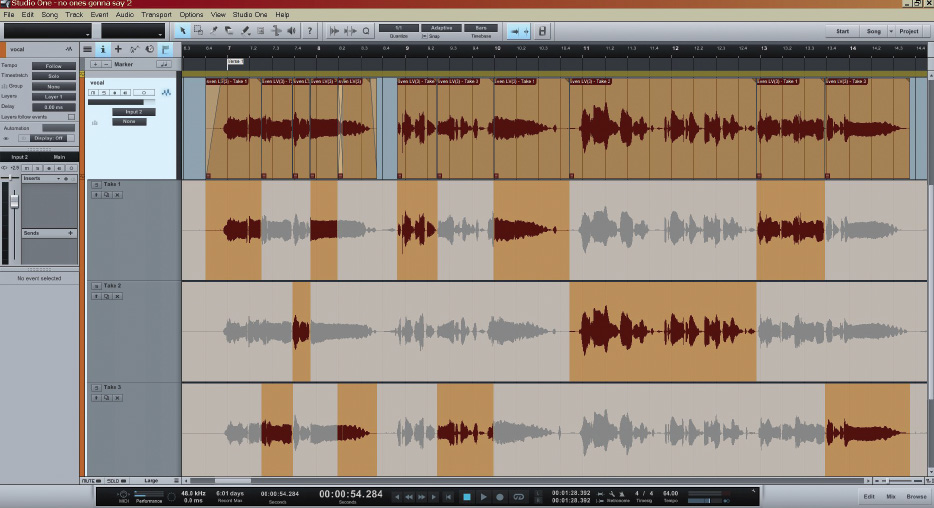Screen dimensions: 934x508
Task: Click the Q quantize icon
Action: pos(366,31)
